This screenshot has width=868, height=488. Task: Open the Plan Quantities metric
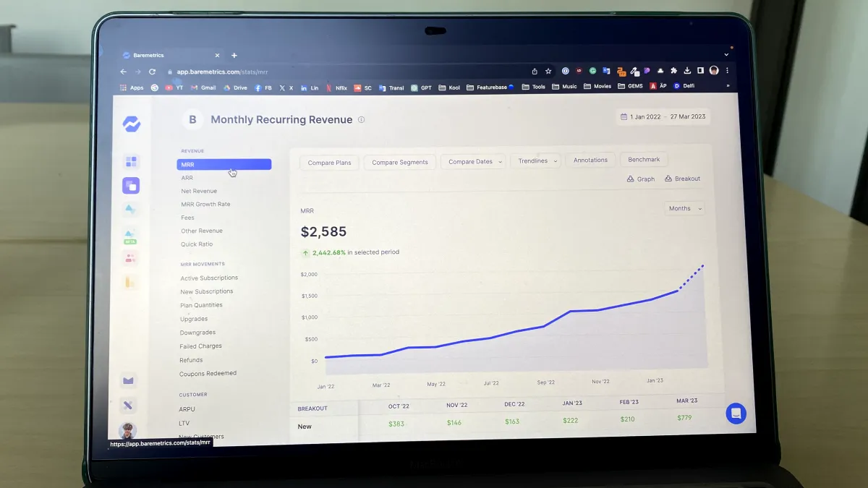[201, 305]
